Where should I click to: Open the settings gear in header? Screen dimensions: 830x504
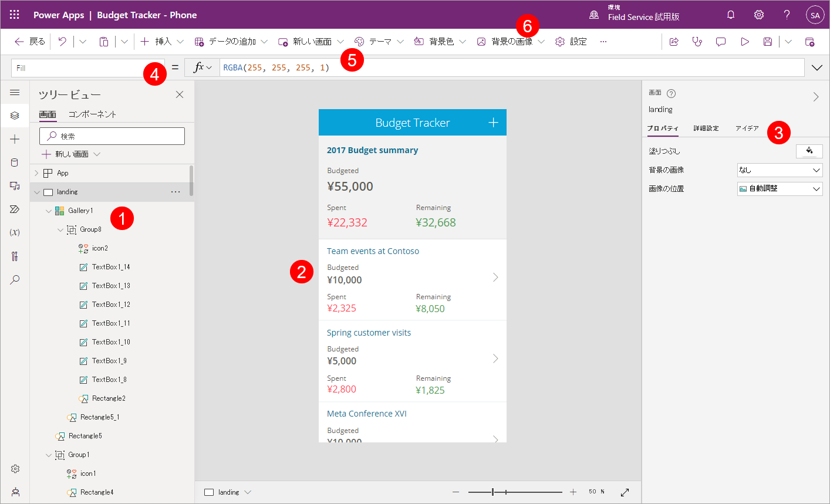[759, 15]
